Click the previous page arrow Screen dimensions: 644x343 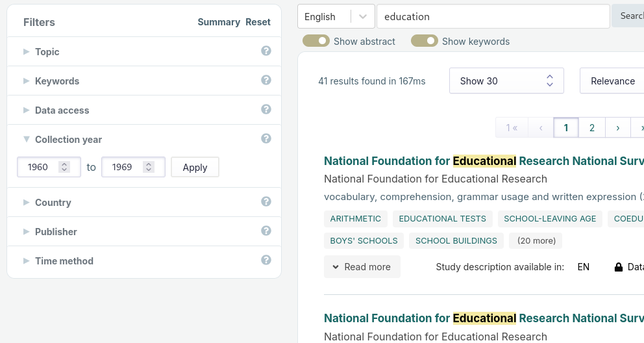541,128
